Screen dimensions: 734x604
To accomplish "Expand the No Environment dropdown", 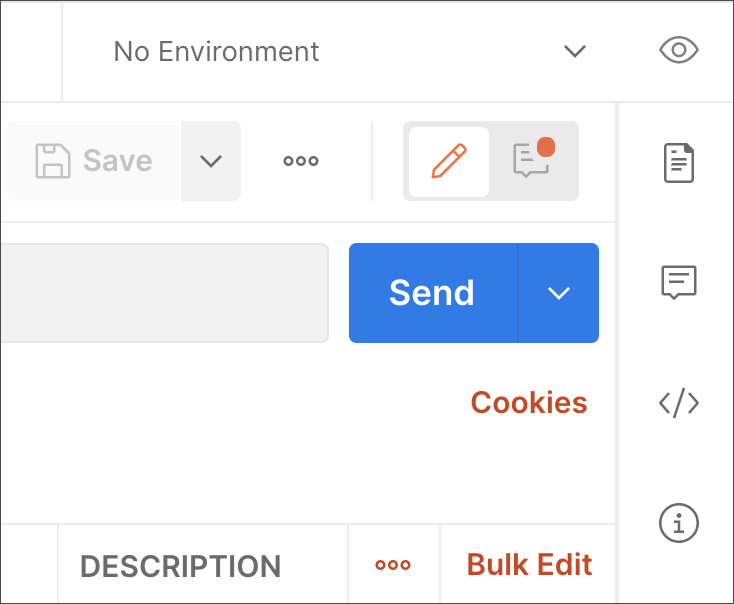I will [x=575, y=51].
